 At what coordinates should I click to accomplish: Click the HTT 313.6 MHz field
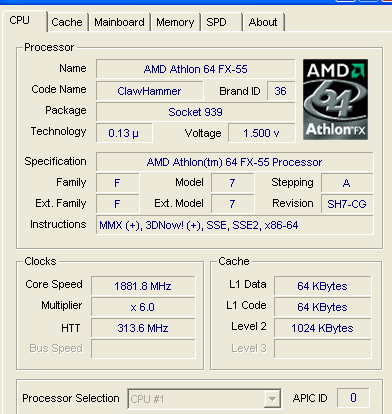[143, 328]
